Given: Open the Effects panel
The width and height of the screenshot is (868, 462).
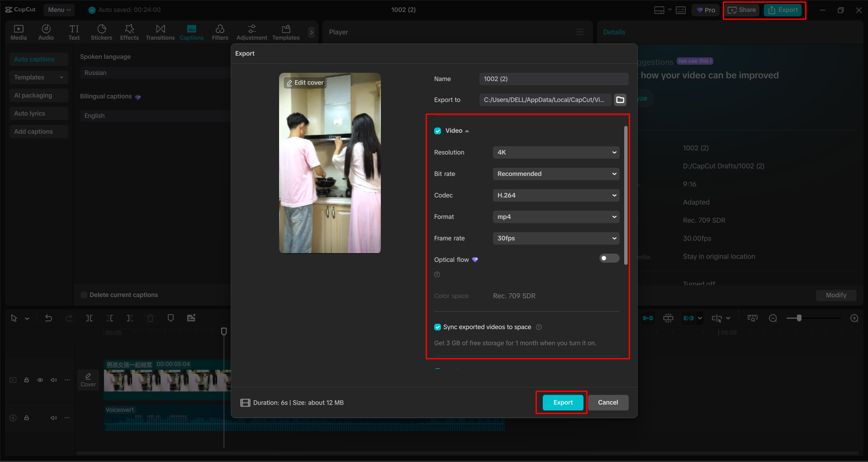Looking at the screenshot, I should 129,32.
